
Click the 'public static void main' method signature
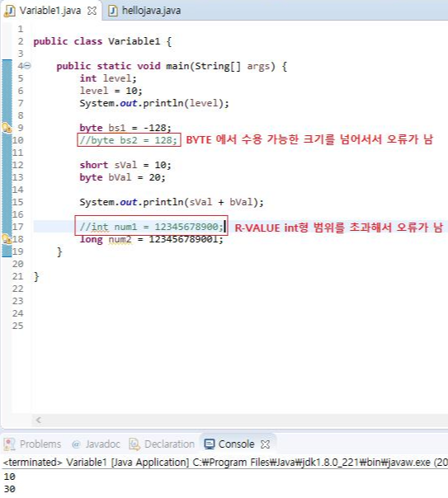click(172, 67)
